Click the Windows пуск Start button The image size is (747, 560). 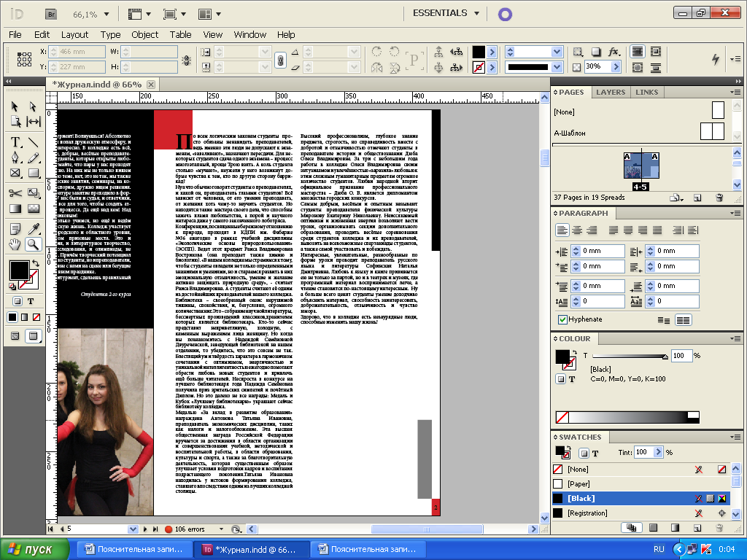click(x=34, y=549)
